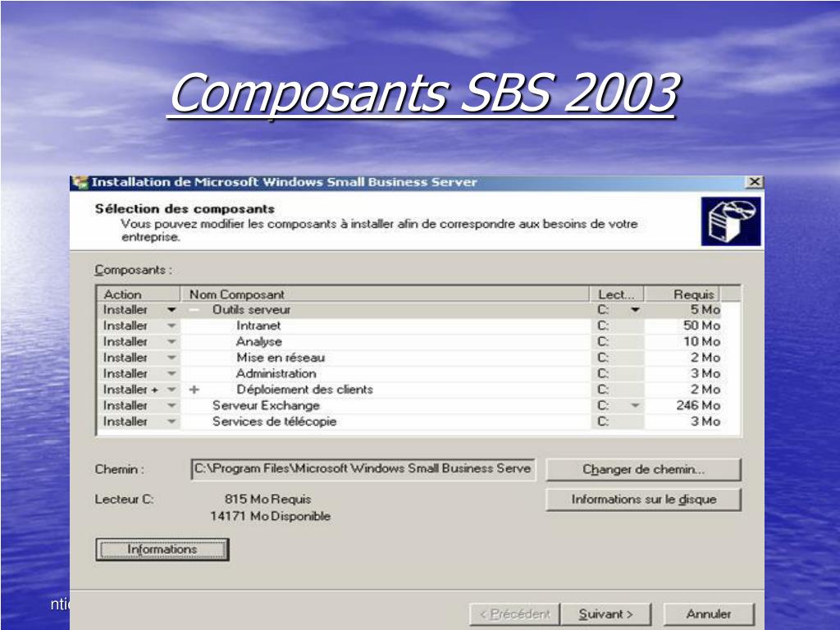Screen dimensions: 840x630
Task: Collapse the Outils serveur tree node
Action: coord(194,310)
